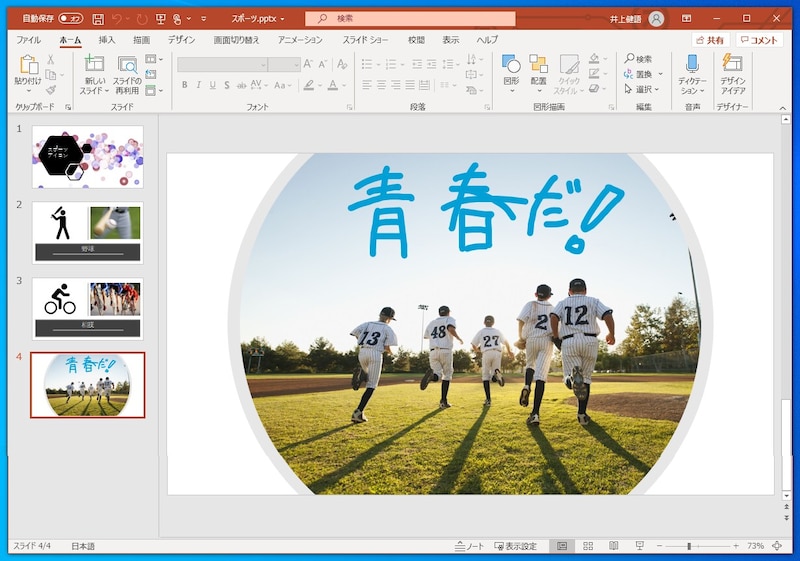The width and height of the screenshot is (800, 561).
Task: Toggle the AutoSave (自動保存) switch
Action: coord(71,18)
